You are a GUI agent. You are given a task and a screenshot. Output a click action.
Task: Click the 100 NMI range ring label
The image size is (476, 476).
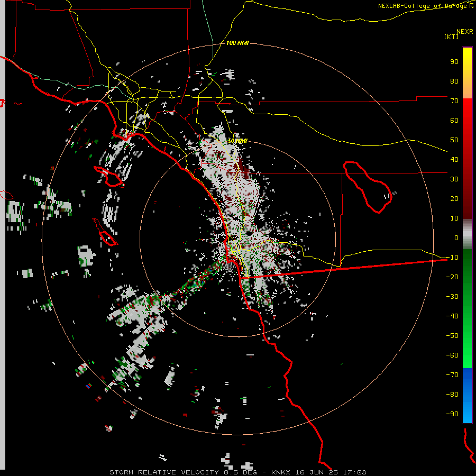click(x=237, y=43)
